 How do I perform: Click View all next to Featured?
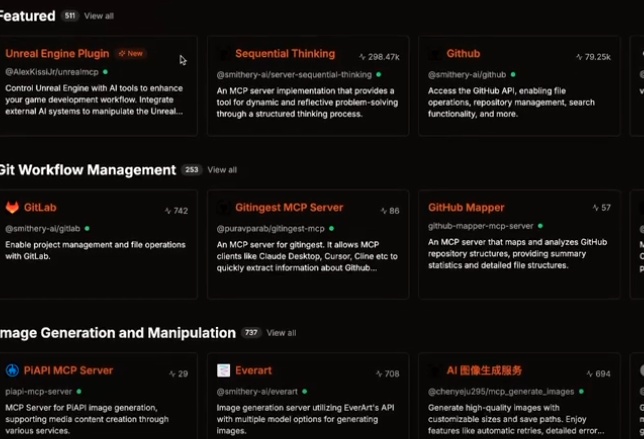pyautogui.click(x=99, y=16)
